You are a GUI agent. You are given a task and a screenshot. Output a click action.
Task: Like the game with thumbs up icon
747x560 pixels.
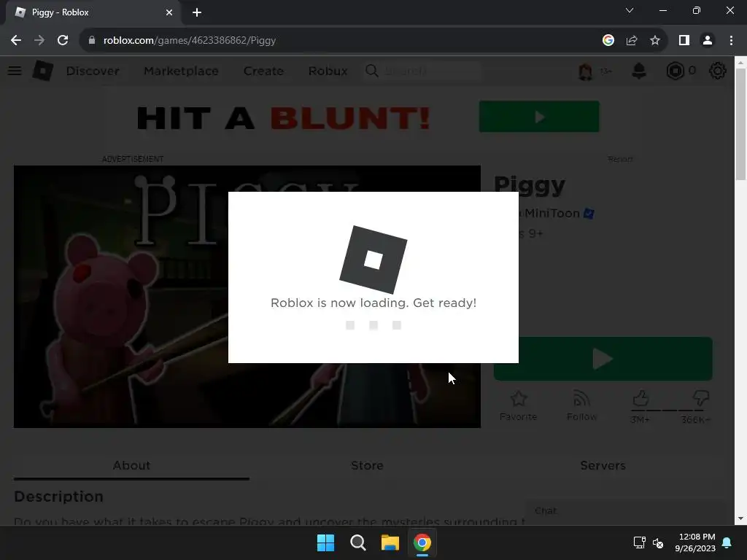tap(640, 398)
